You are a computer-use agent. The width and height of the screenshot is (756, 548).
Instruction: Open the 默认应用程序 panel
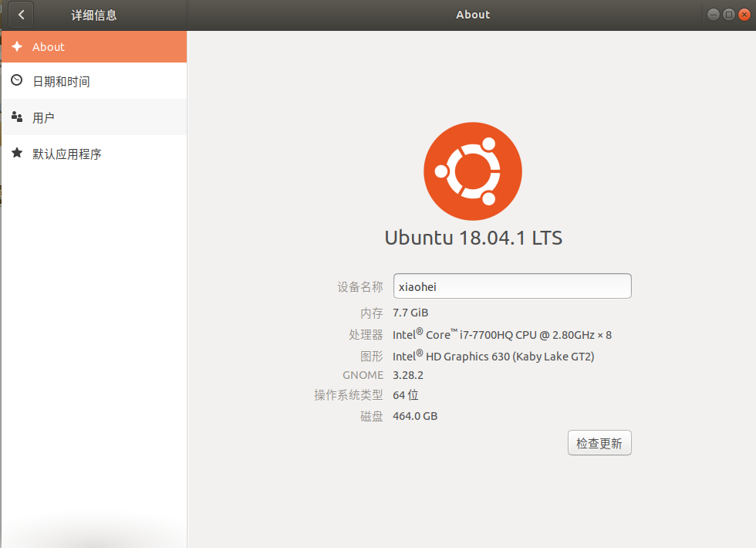(94, 154)
